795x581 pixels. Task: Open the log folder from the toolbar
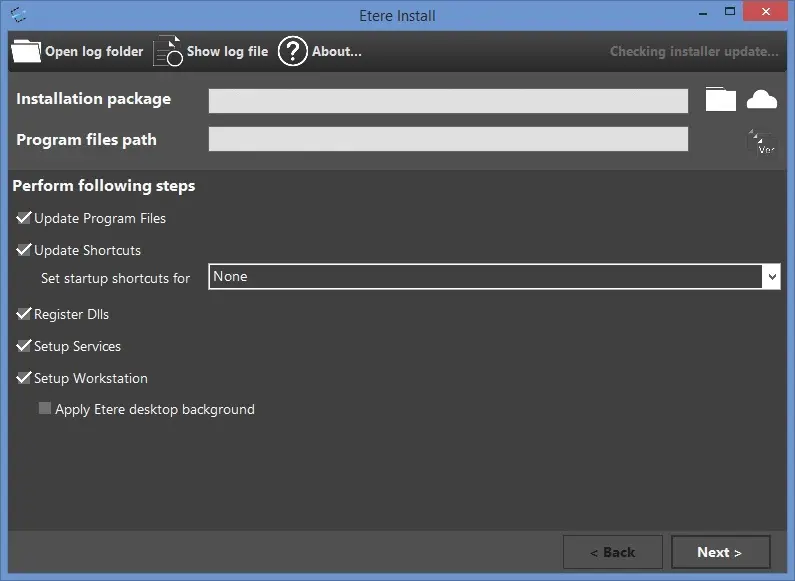(26, 51)
